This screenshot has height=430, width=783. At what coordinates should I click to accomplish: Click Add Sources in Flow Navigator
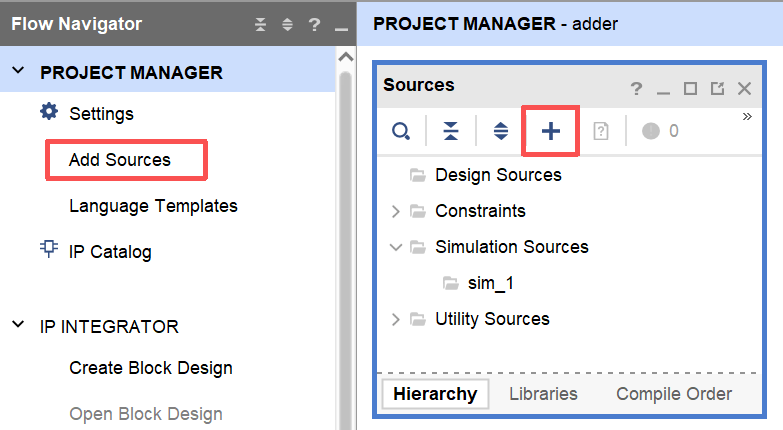[x=120, y=160]
